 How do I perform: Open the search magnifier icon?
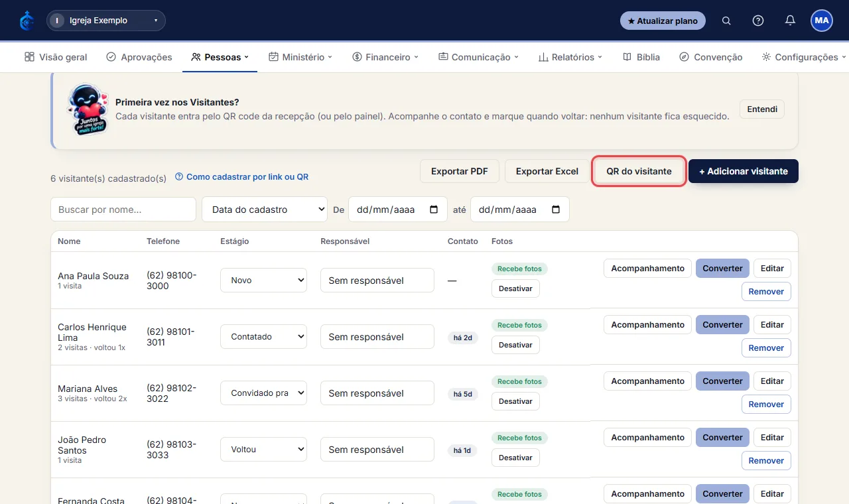point(726,21)
